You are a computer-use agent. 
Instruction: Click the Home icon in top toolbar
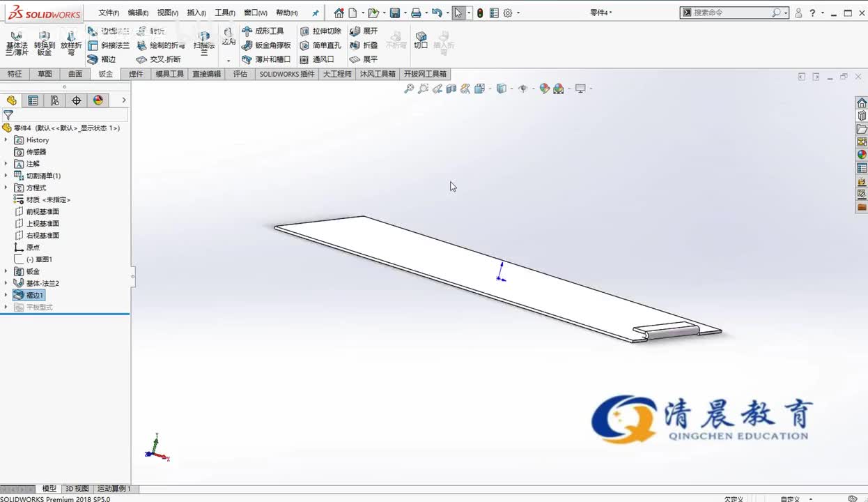pos(339,13)
